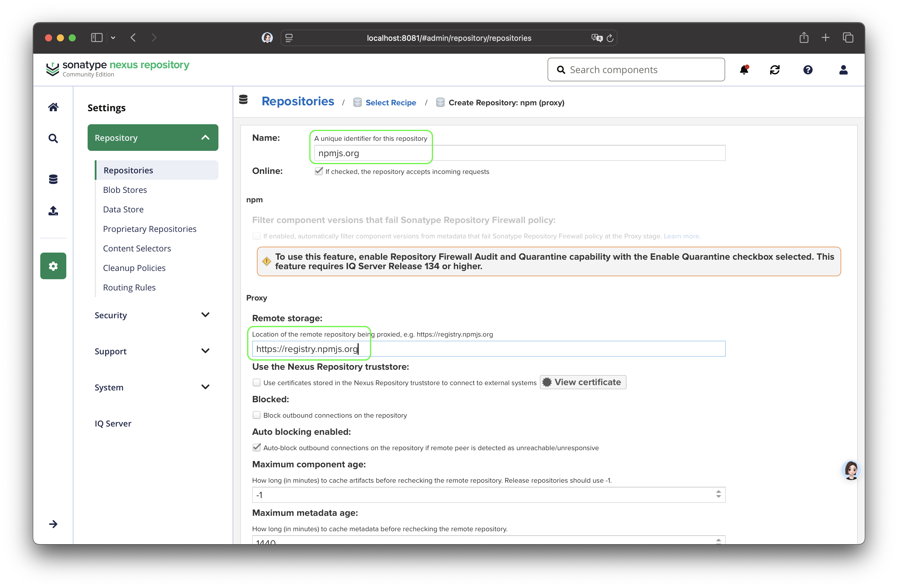Click the translate icon in address bar

point(596,38)
